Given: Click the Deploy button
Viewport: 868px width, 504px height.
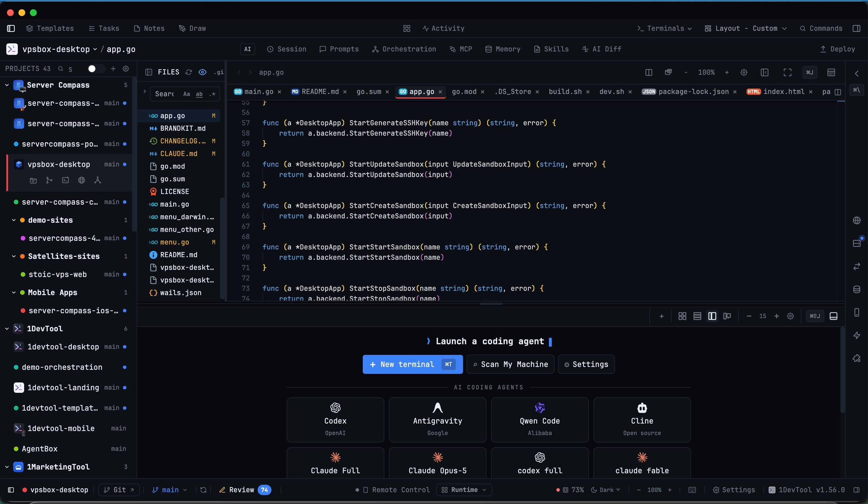Looking at the screenshot, I should point(838,49).
